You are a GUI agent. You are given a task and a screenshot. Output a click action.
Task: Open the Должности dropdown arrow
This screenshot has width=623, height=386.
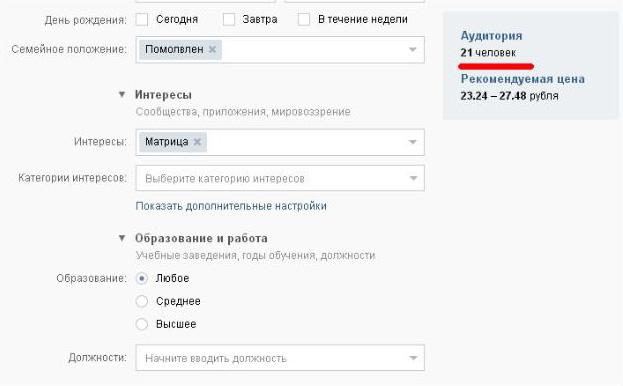[x=413, y=358]
